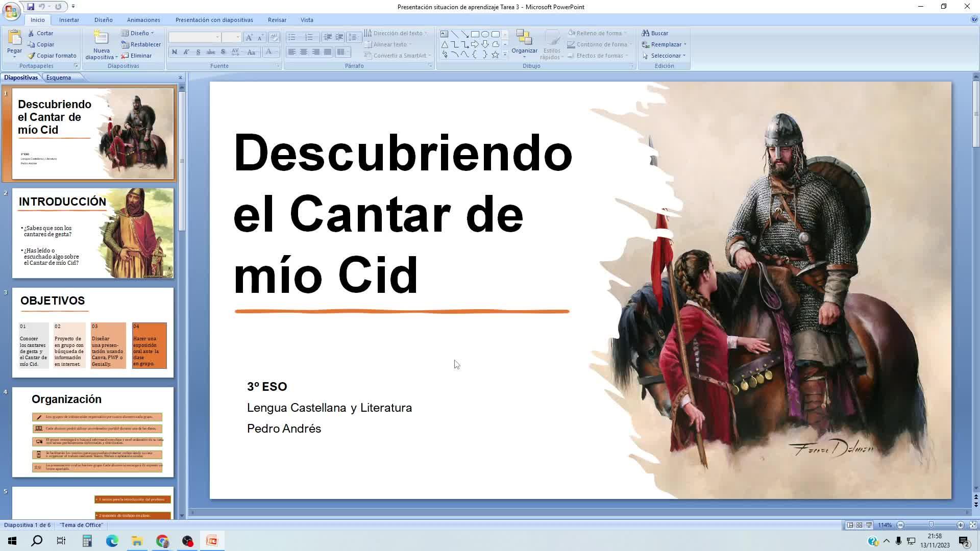
Task: Expand the font size combo box
Action: point(238,37)
